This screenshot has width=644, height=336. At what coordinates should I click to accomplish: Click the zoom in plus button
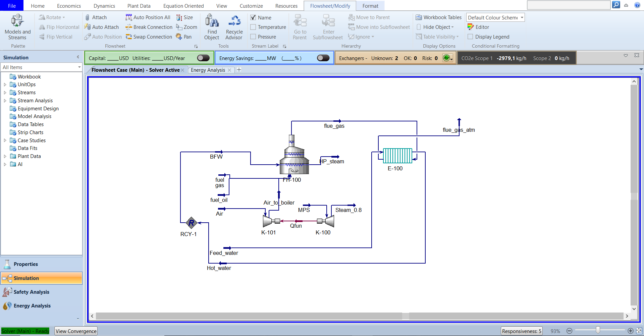pos(631,331)
